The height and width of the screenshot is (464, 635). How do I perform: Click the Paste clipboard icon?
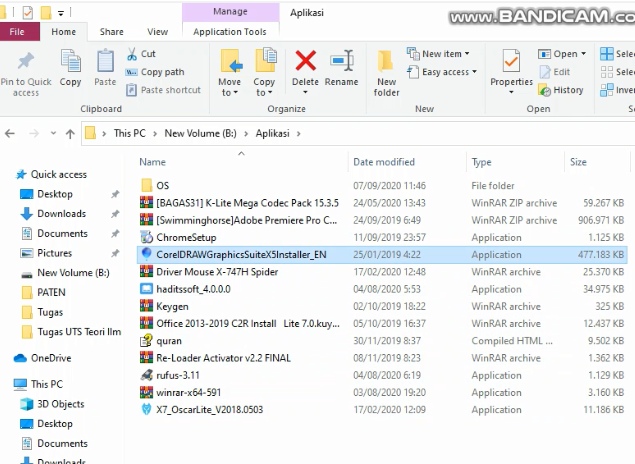[x=105, y=61]
